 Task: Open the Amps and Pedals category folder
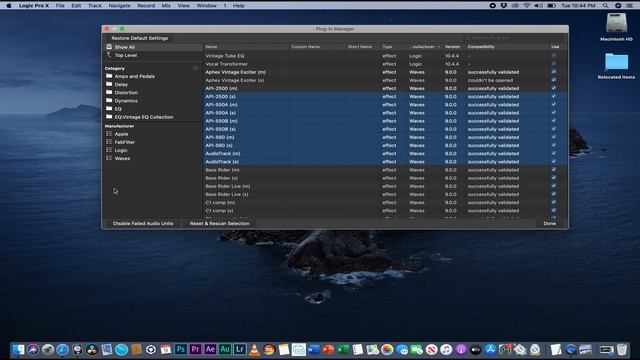pos(109,76)
